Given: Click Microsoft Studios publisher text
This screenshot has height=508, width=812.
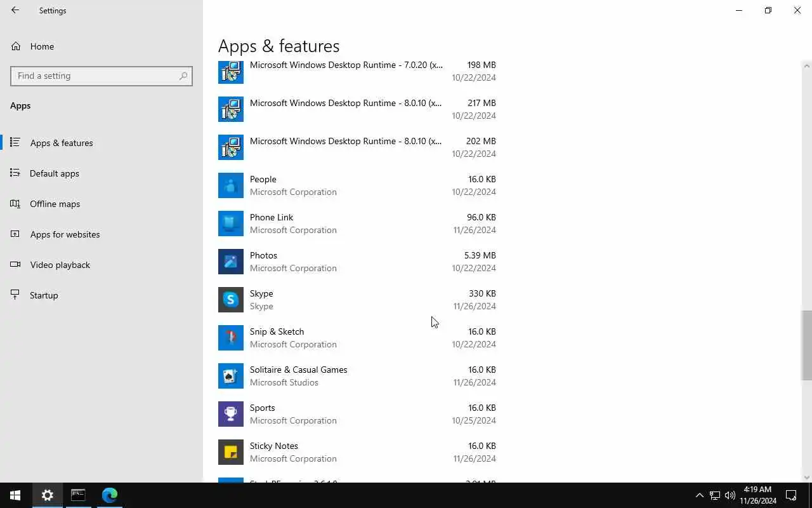Looking at the screenshot, I should pyautogui.click(x=284, y=382).
